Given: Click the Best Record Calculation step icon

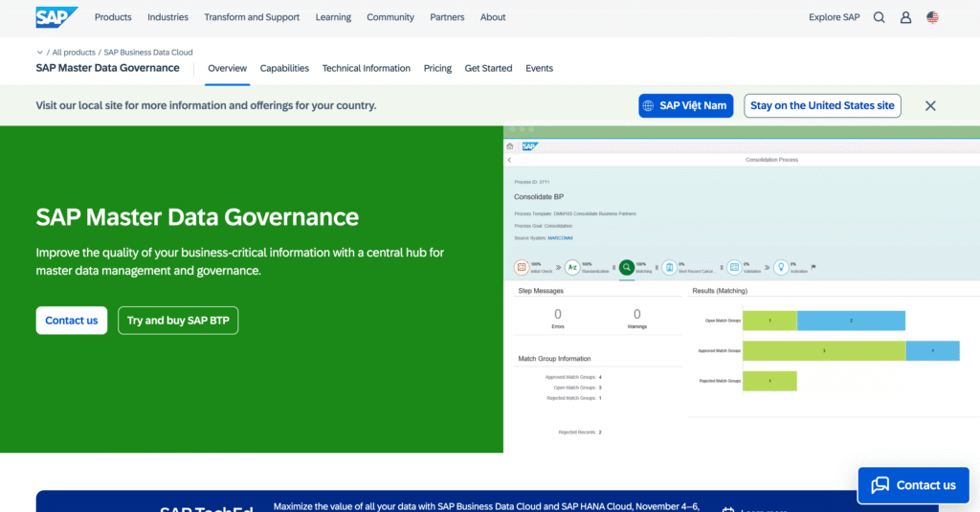Looking at the screenshot, I should (x=669, y=268).
